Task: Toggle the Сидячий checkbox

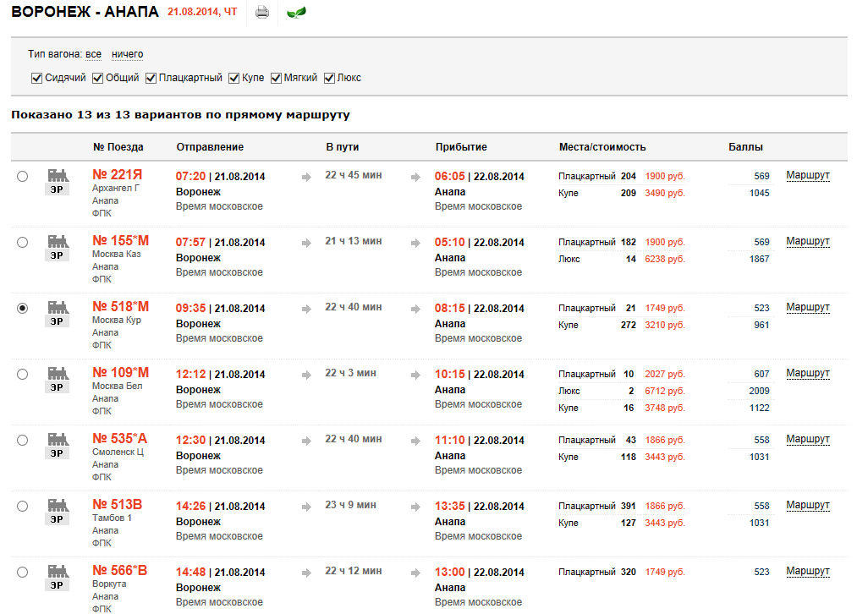Action: click(x=36, y=78)
